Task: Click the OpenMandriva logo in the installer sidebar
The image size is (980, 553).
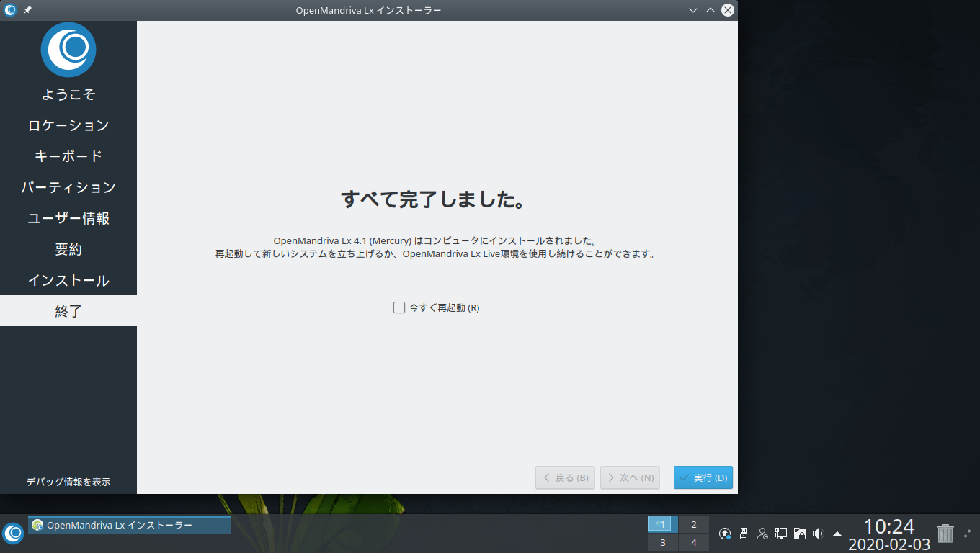Action: point(68,50)
